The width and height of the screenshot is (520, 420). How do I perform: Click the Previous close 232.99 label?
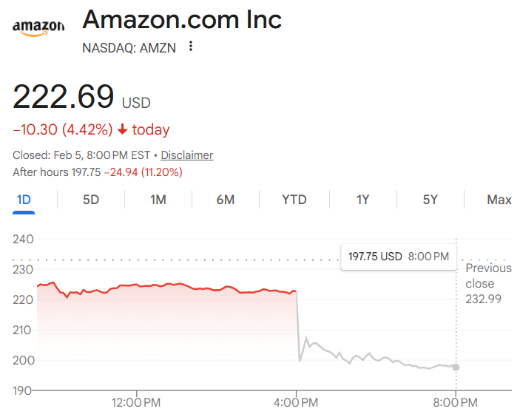pos(488,283)
